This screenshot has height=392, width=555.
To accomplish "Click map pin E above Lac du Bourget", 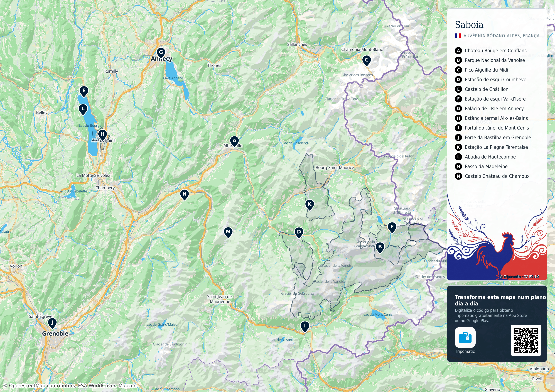I will [84, 91].
